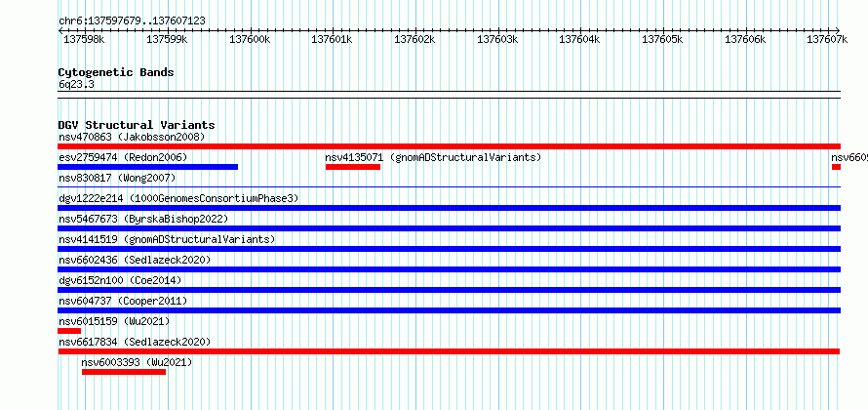Click the Cytogenetic Bands track title
Screen dimensions: 868x410
116,72
